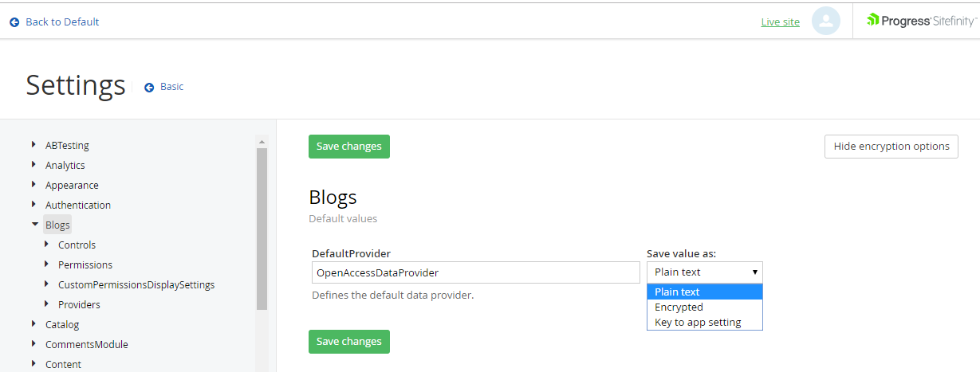
Task: Expand the ABTesting tree node
Action: [x=33, y=144]
